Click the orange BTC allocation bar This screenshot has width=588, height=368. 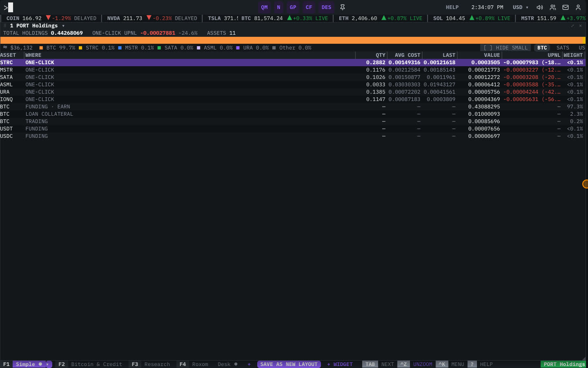coord(292,40)
